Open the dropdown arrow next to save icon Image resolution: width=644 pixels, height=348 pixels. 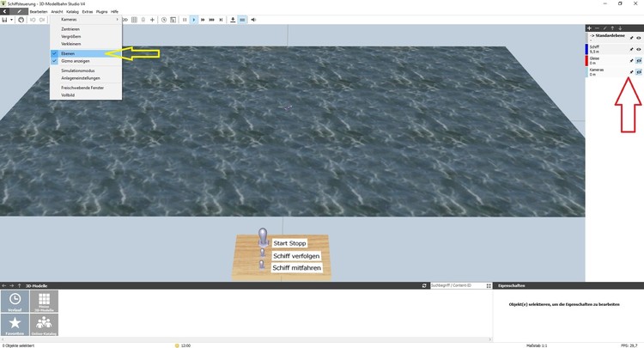point(11,20)
